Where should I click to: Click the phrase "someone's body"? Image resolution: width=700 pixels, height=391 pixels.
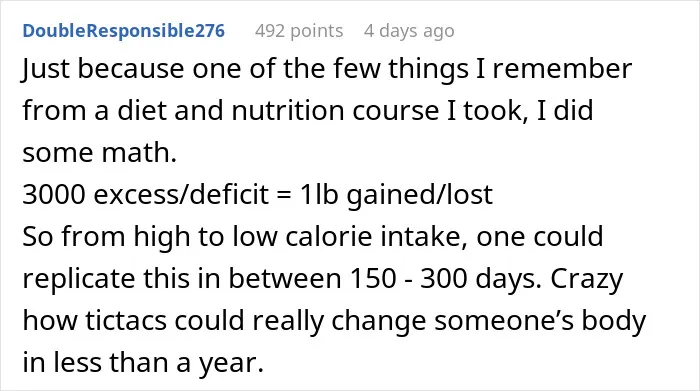click(x=540, y=320)
